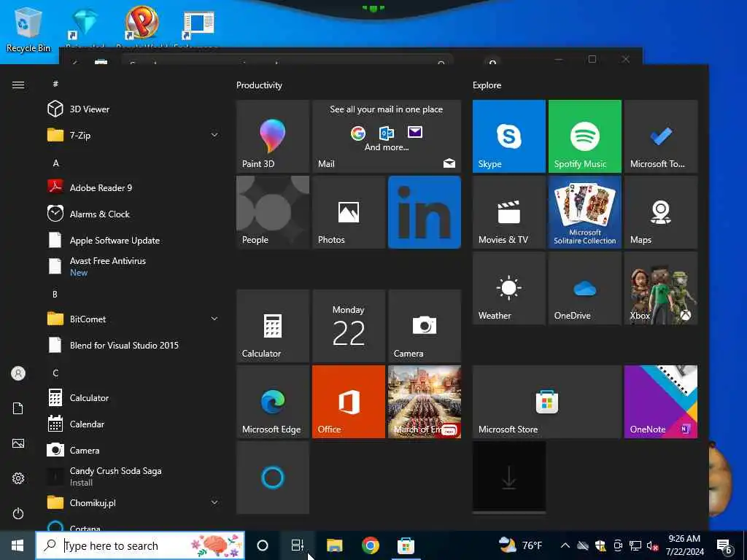Click the Productivity group title
The height and width of the screenshot is (560, 747).
259,85
